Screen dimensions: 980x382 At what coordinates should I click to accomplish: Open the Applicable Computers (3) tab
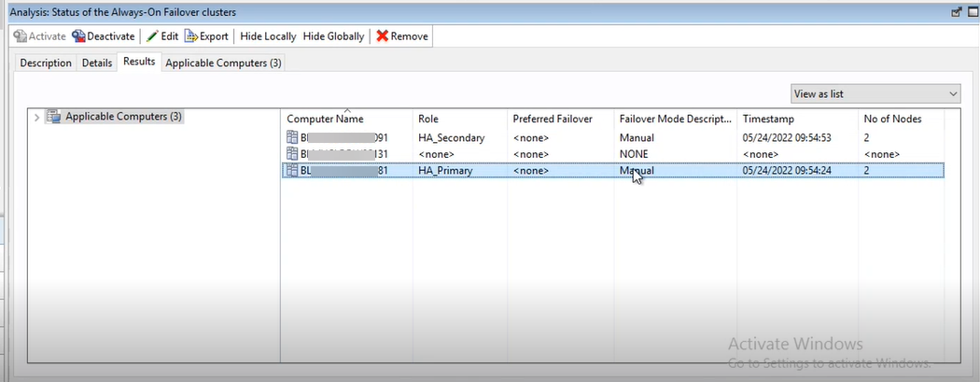point(223,64)
